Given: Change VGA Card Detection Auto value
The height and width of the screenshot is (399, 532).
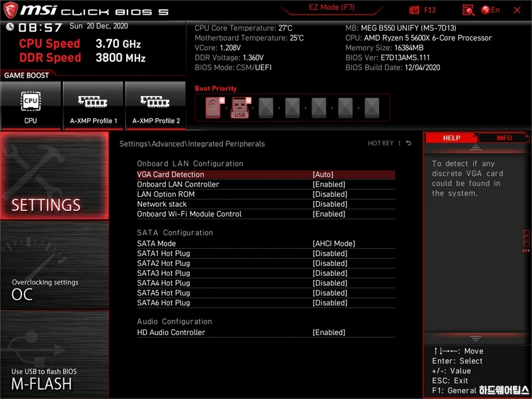Looking at the screenshot, I should [323, 175].
